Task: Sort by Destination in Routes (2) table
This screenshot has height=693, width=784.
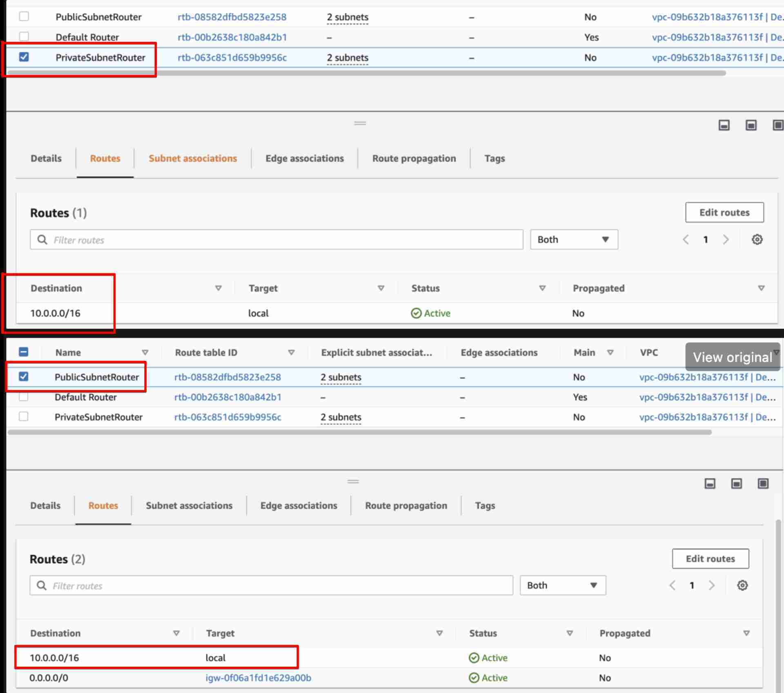Action: 176,633
